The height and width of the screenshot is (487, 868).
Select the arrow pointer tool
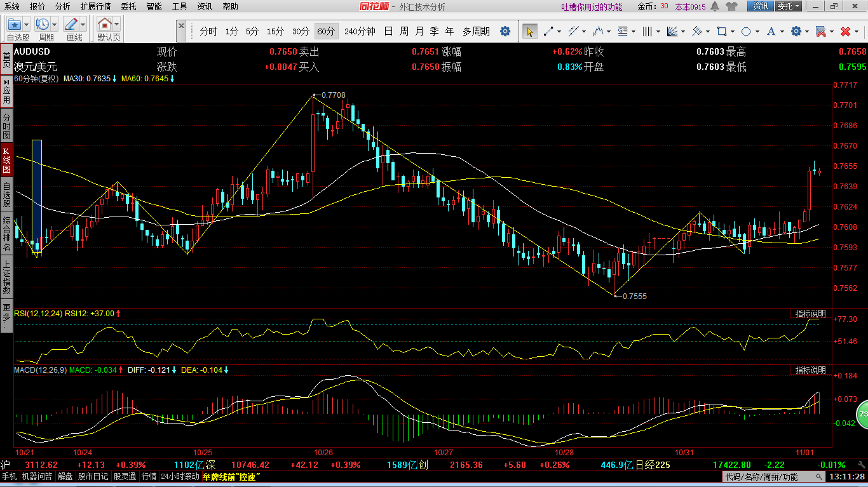529,31
